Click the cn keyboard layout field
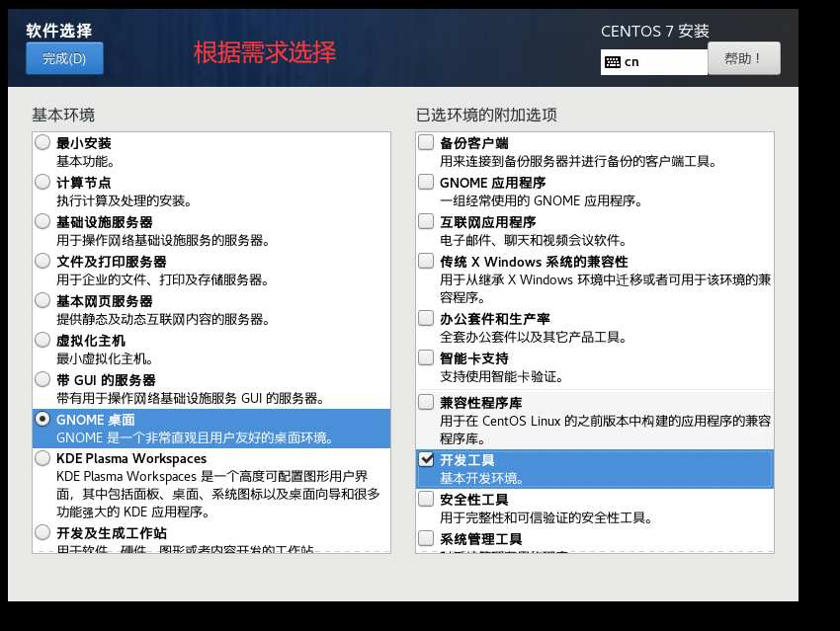Viewport: 840px width, 631px height. point(653,62)
